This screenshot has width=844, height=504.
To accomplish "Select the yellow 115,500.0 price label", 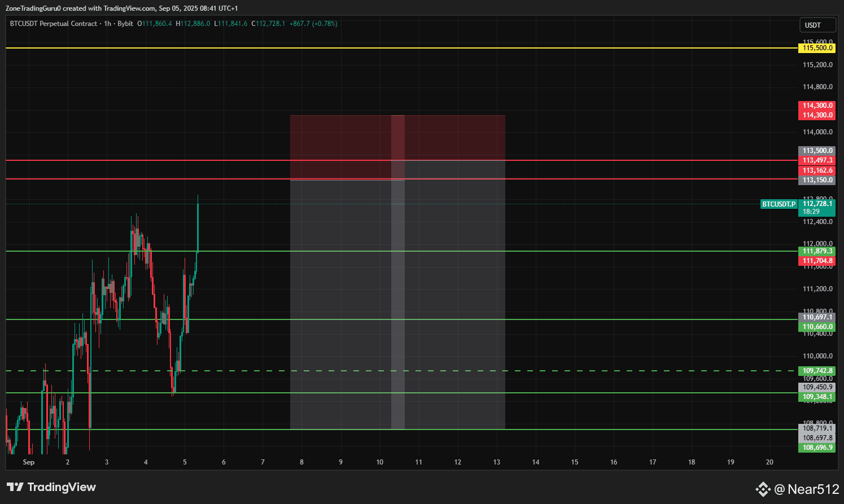I will click(x=817, y=48).
